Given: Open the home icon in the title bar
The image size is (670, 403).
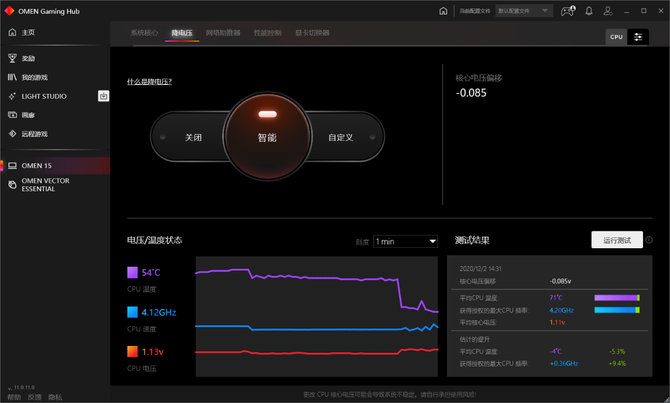Looking at the screenshot, I should tap(443, 11).
